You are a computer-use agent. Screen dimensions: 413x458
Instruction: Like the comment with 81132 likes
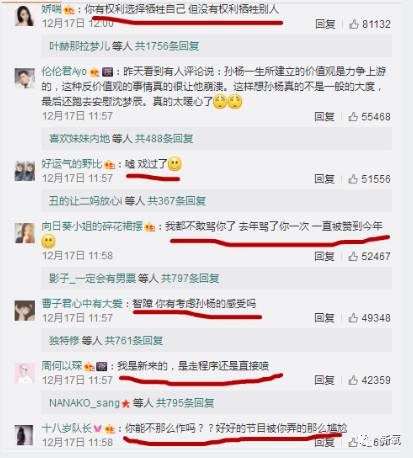pyautogui.click(x=353, y=24)
